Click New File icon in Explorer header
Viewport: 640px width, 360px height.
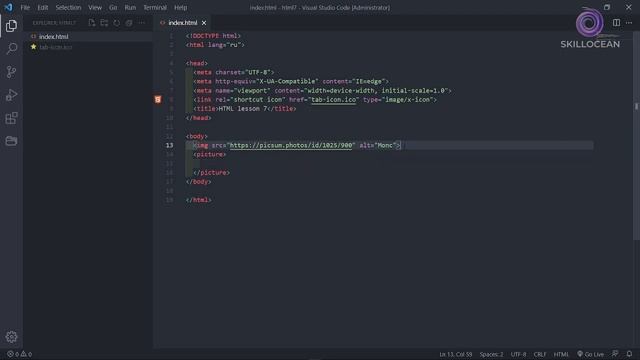(x=92, y=23)
